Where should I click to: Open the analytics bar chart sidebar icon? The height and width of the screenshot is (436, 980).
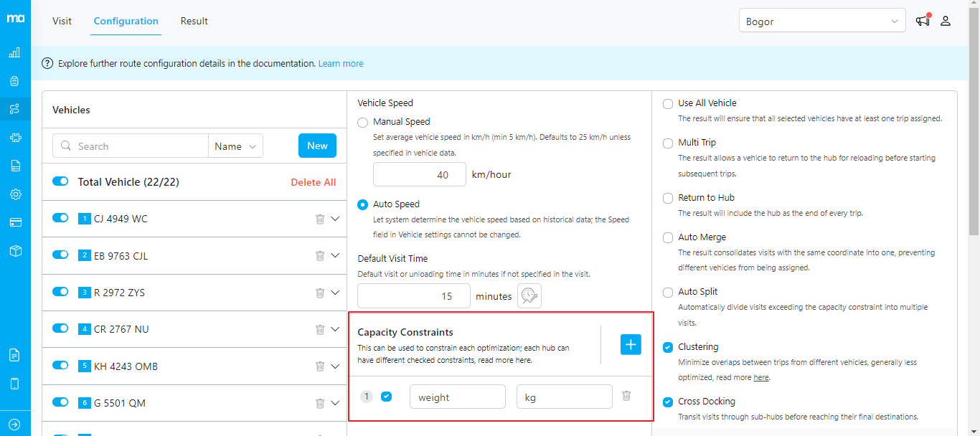tap(15, 53)
